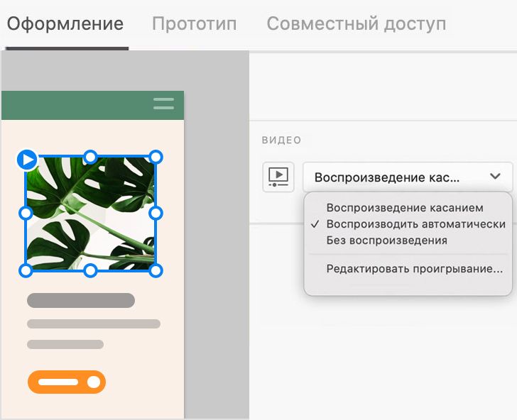517x420 pixels.
Task: Select the long light-gray text placeholder line
Action: 94,324
